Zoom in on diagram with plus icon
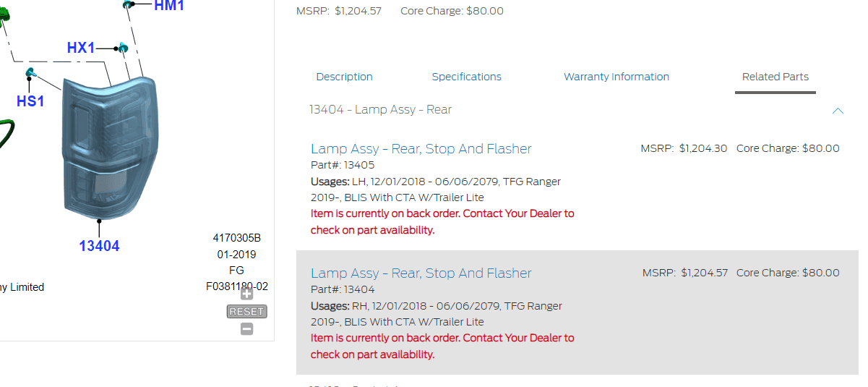This screenshot has width=868, height=387. click(x=247, y=294)
